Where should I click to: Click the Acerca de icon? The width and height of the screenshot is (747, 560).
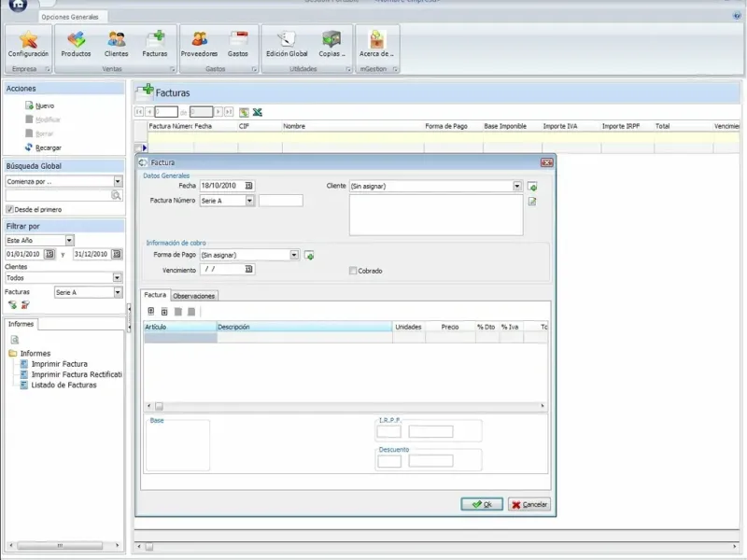(376, 43)
